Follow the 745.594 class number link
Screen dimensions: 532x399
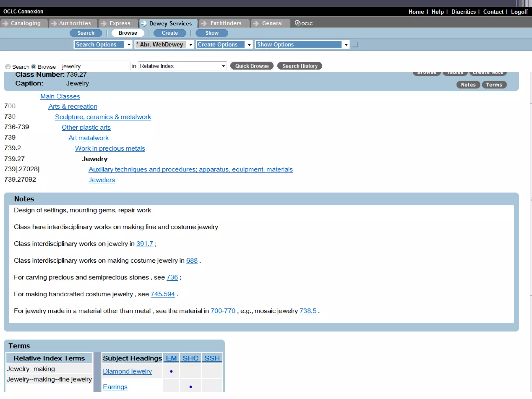[x=163, y=294]
